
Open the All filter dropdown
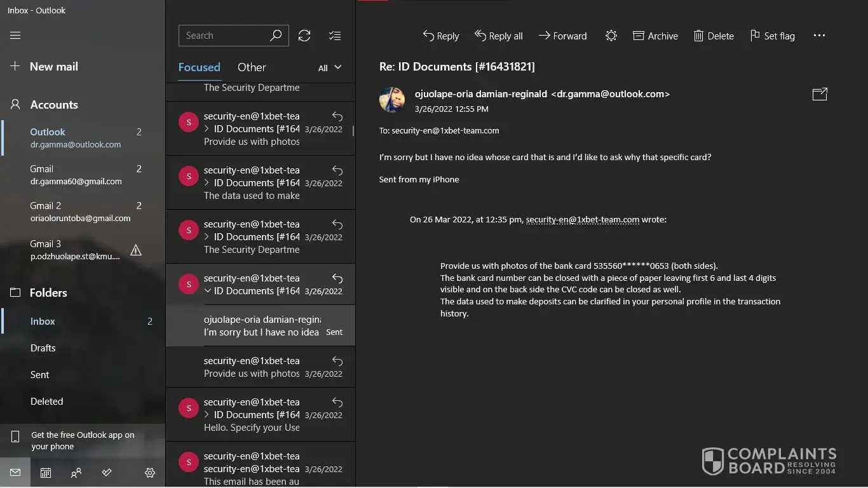click(330, 68)
